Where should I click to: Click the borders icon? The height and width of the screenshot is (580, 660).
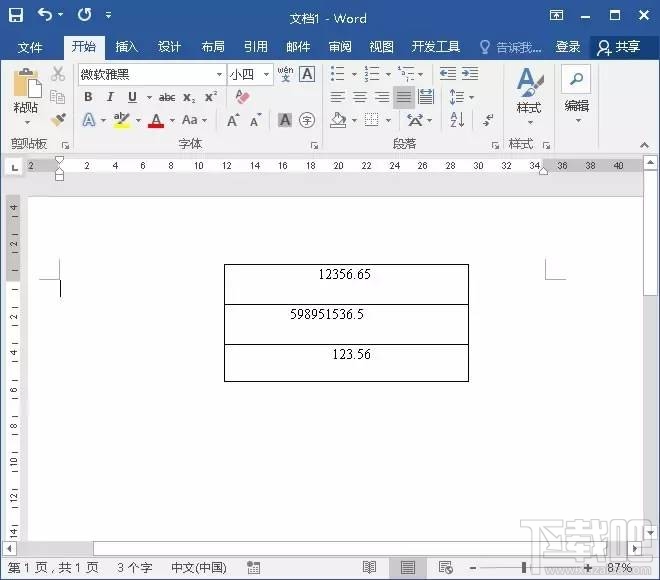[371, 120]
